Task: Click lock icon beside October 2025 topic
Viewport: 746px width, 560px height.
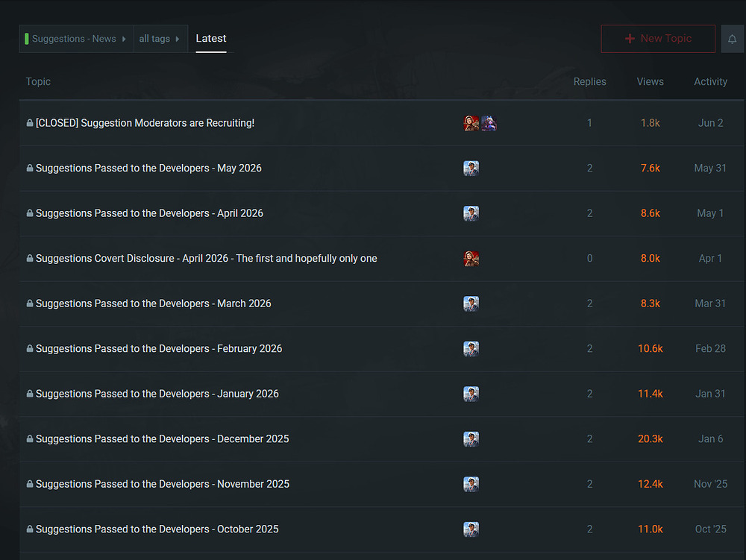Action: coord(30,529)
